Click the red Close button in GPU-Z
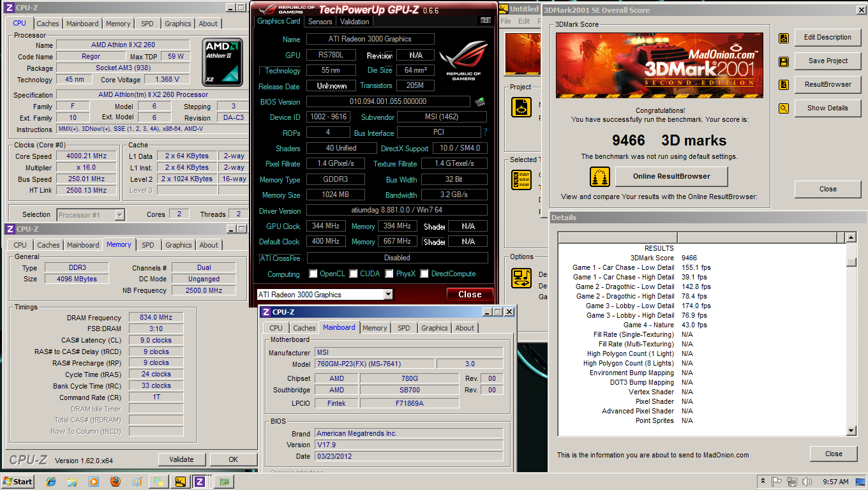 pyautogui.click(x=469, y=294)
